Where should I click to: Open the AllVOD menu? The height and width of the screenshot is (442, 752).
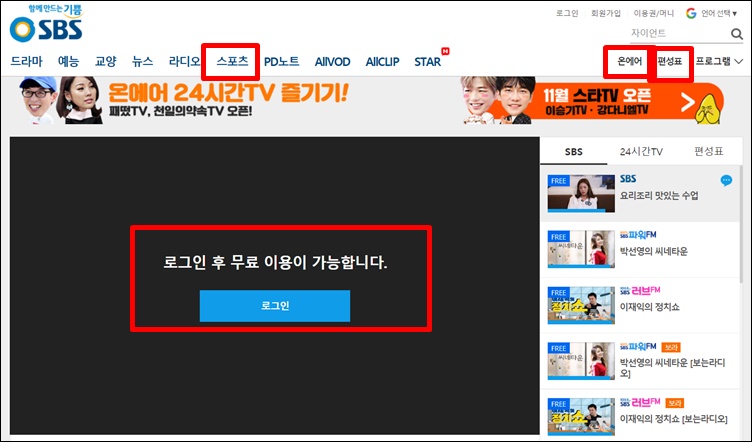(332, 61)
